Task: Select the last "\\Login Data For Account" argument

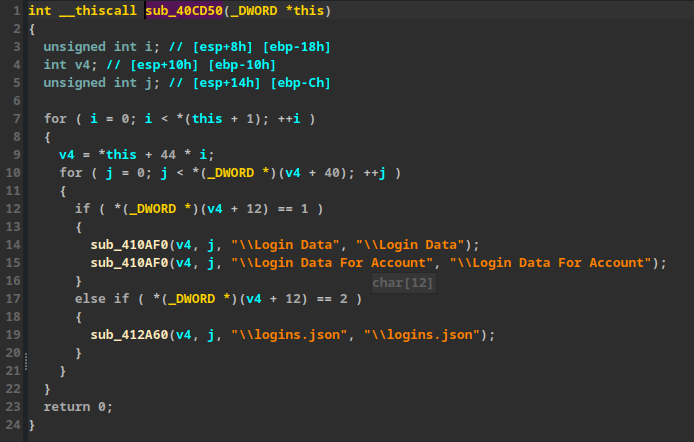Action: coord(551,263)
